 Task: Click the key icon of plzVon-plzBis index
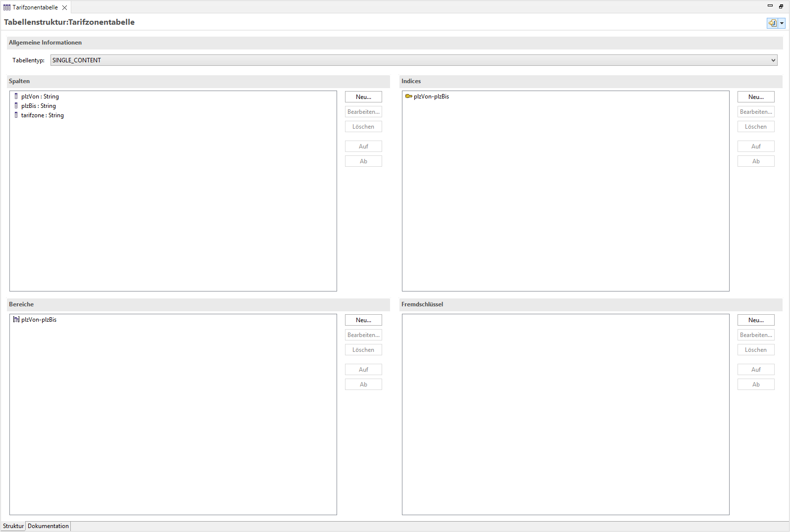click(x=408, y=97)
